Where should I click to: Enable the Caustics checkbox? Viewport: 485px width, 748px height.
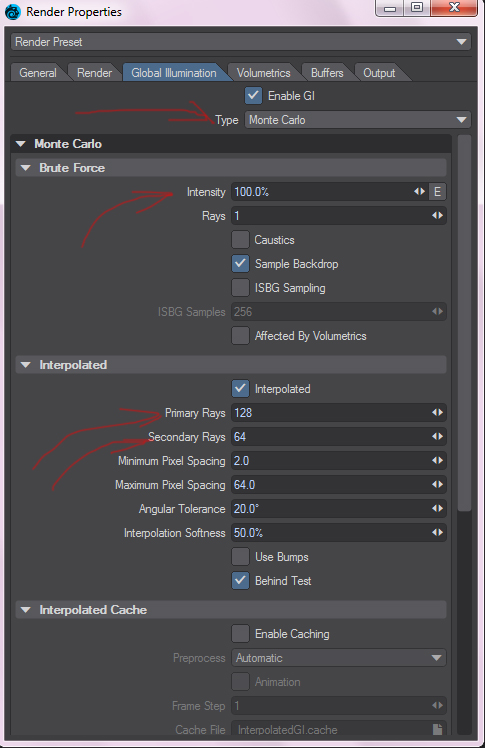(x=240, y=239)
